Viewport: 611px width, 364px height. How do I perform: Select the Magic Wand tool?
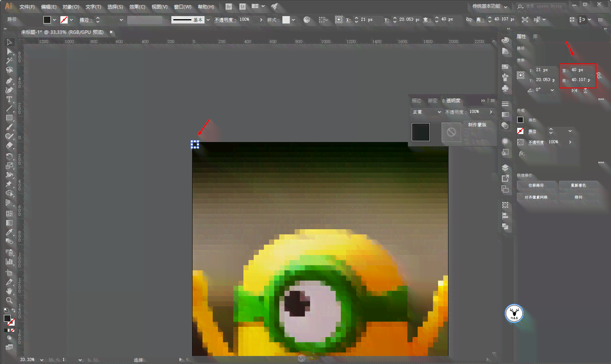pos(9,61)
